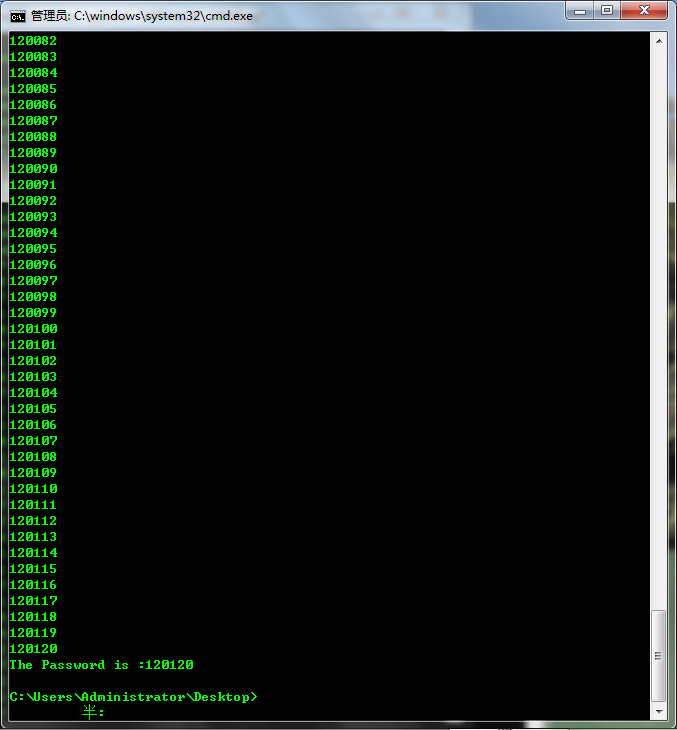Open the cmd.exe system menu icon
Viewport: 677px width, 730px height.
[x=18, y=17]
